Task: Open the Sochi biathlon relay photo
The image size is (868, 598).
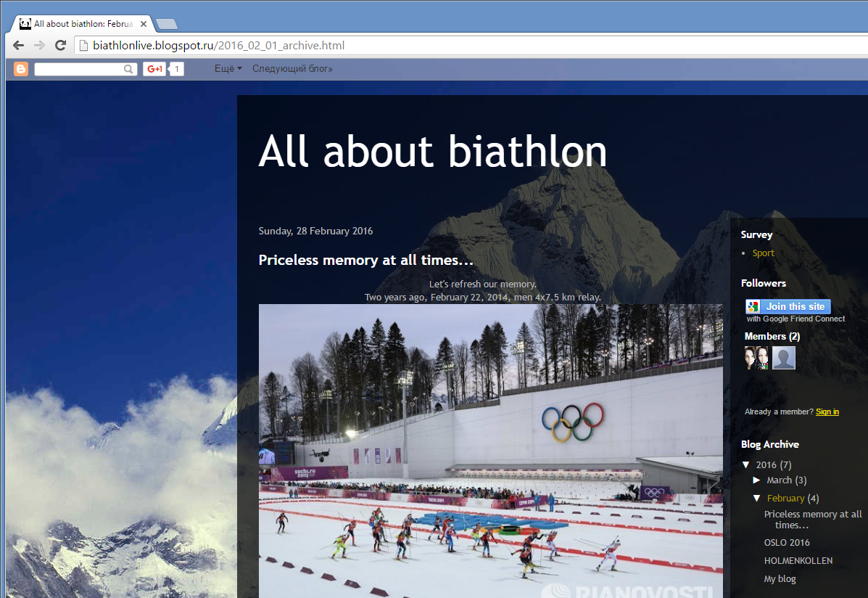Action: coord(490,451)
